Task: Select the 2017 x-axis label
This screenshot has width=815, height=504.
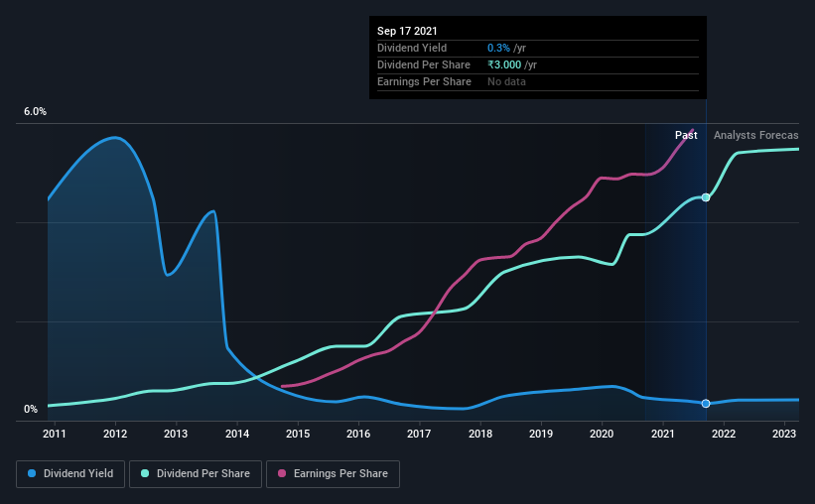Action: (x=419, y=434)
